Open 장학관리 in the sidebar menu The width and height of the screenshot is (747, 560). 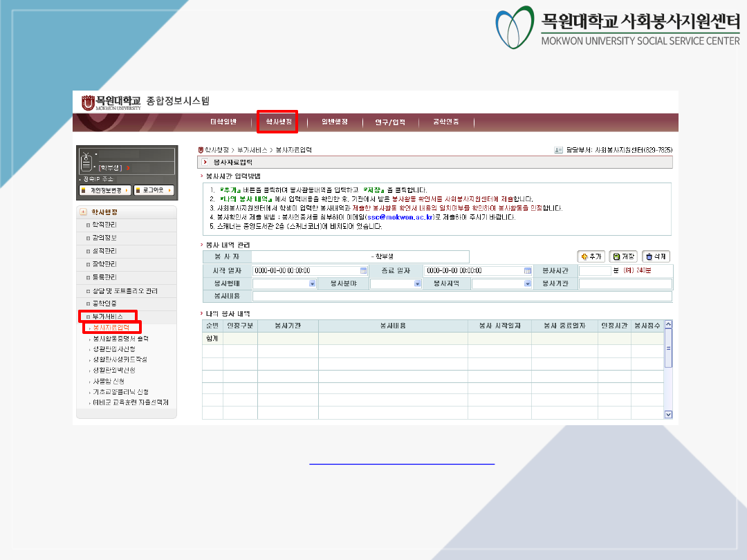(105, 264)
